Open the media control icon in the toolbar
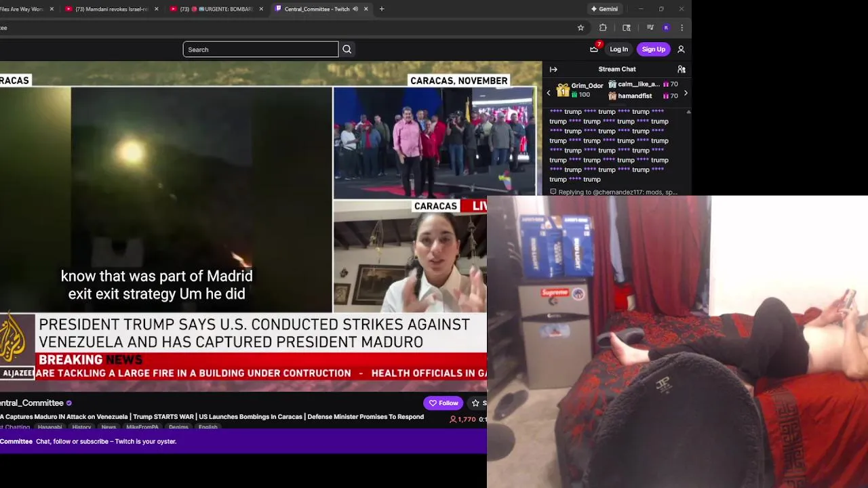The height and width of the screenshot is (488, 868). coord(650,28)
